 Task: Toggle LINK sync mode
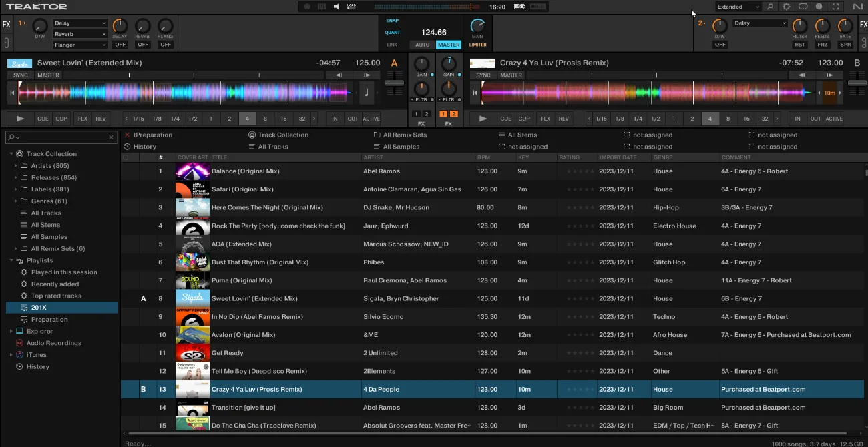tap(392, 45)
